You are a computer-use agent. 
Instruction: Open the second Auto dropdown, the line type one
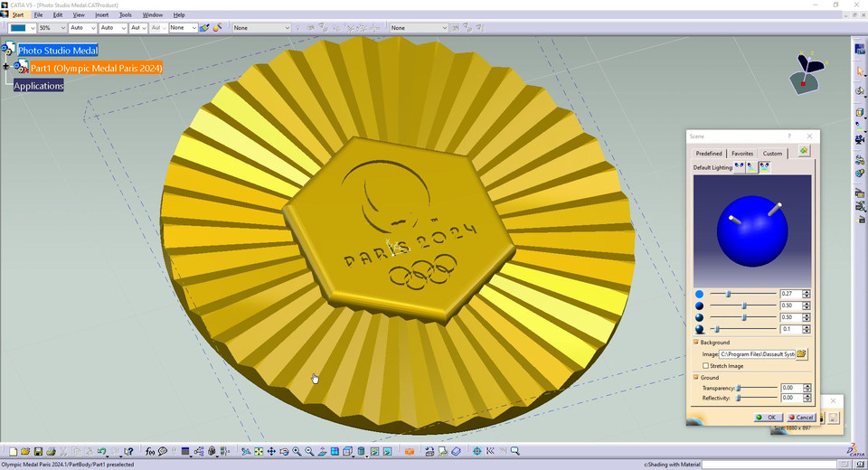[123, 28]
